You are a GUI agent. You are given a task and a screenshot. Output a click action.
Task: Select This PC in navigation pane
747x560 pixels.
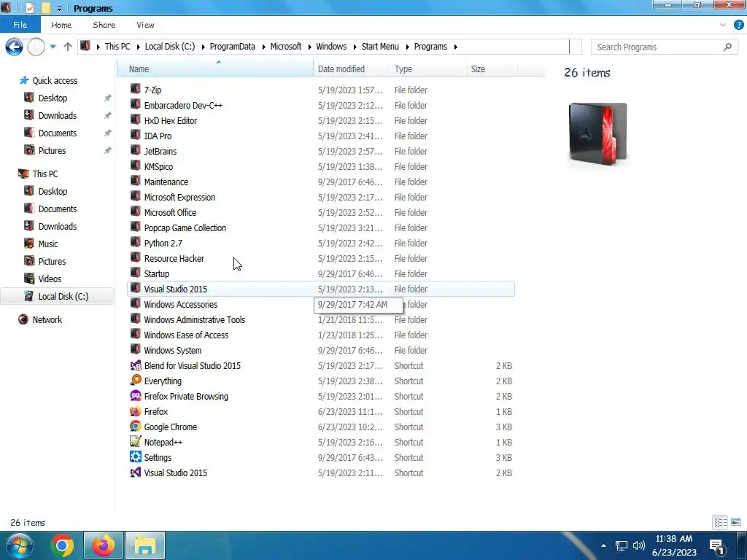pyautogui.click(x=45, y=174)
